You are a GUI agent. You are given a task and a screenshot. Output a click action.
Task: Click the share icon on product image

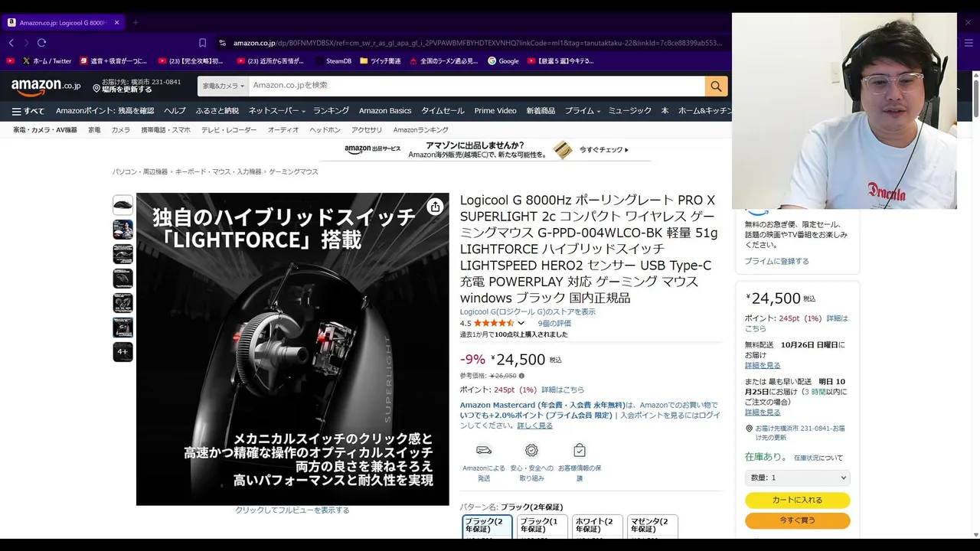point(435,207)
